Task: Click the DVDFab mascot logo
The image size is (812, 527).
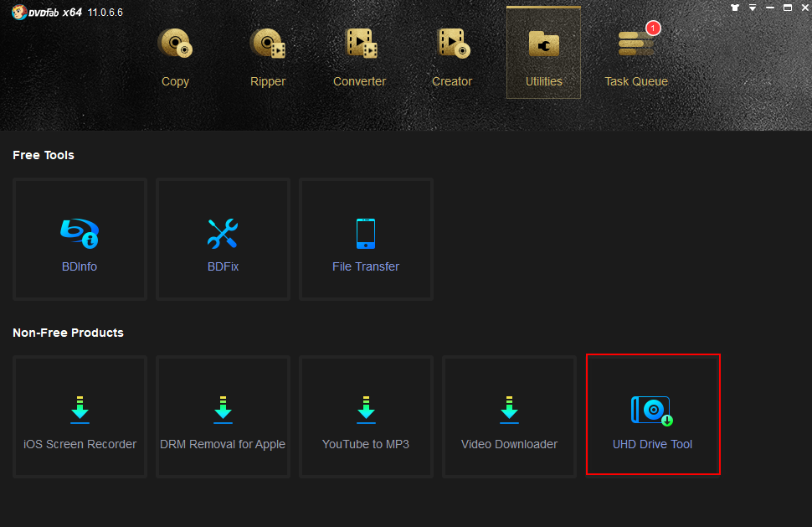Action: coord(19,12)
